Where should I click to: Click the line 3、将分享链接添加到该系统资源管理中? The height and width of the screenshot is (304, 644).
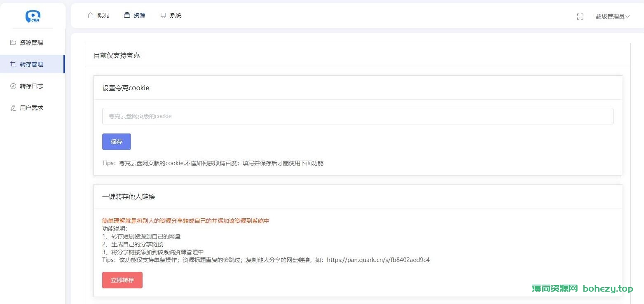click(153, 252)
